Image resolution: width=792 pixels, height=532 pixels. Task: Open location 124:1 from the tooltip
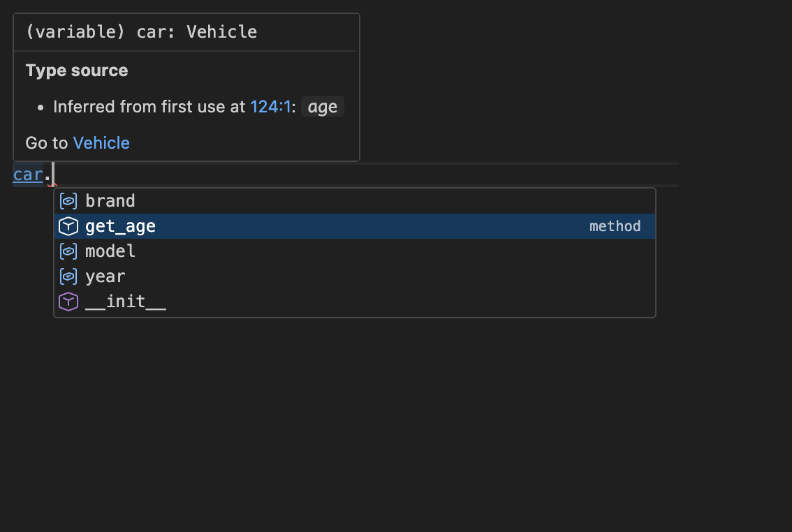[271, 106]
